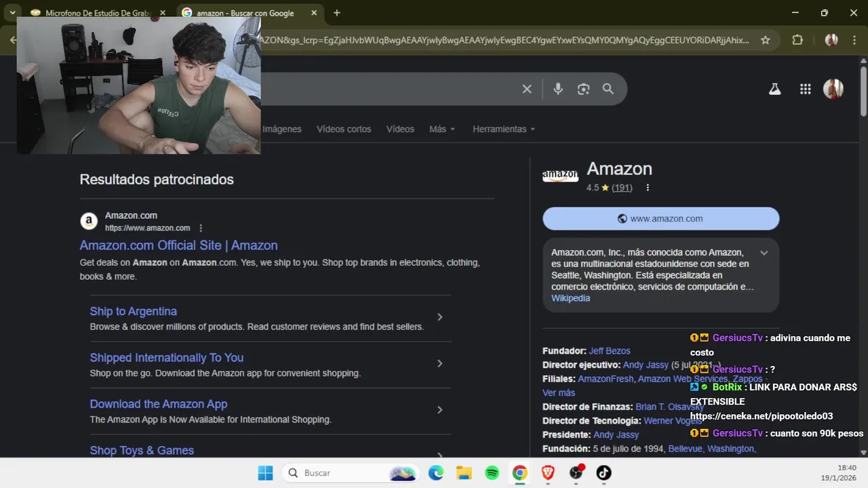The image size is (868, 488).
Task: Click chevron beside Ship to Argentina
Action: point(439,317)
